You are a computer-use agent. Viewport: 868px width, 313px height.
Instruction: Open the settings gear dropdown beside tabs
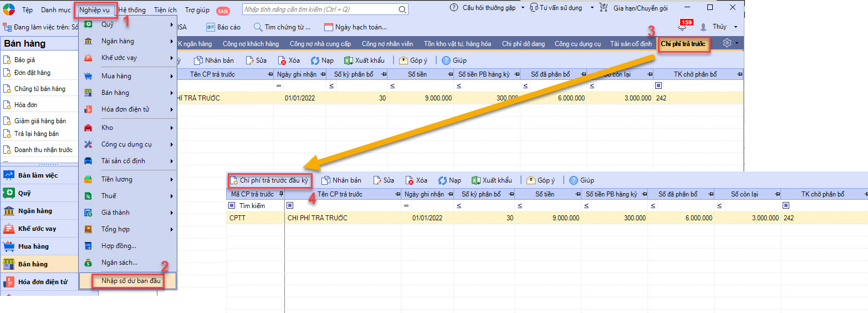(731, 43)
